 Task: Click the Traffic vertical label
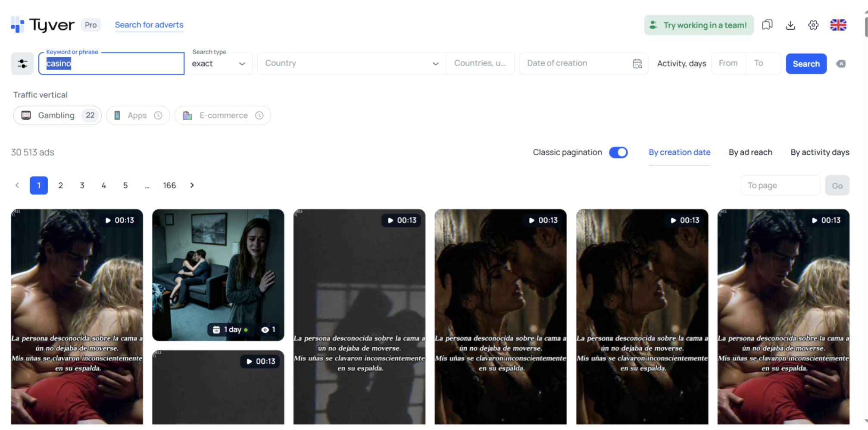point(41,95)
